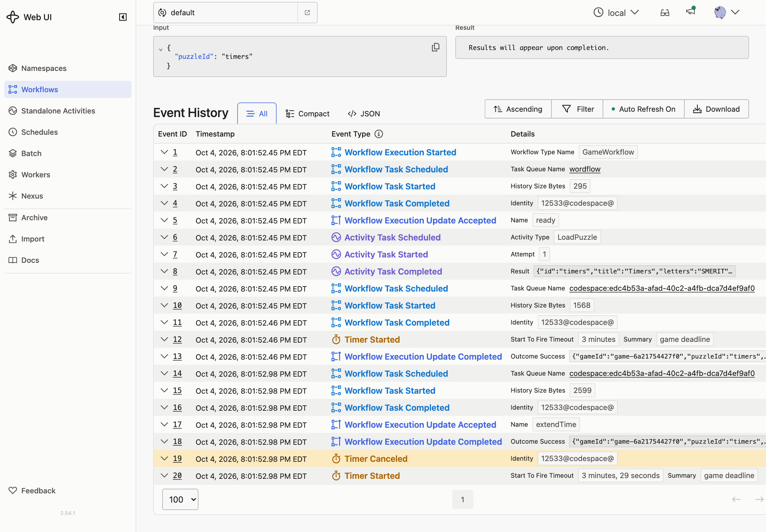Open Standalone Activities in the sidebar
Image resolution: width=766 pixels, height=532 pixels.
coord(68,111)
